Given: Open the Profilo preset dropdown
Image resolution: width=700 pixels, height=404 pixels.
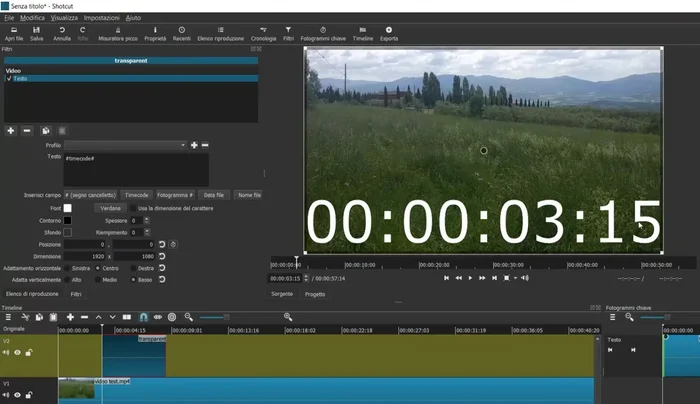Looking at the screenshot, I should [x=126, y=145].
